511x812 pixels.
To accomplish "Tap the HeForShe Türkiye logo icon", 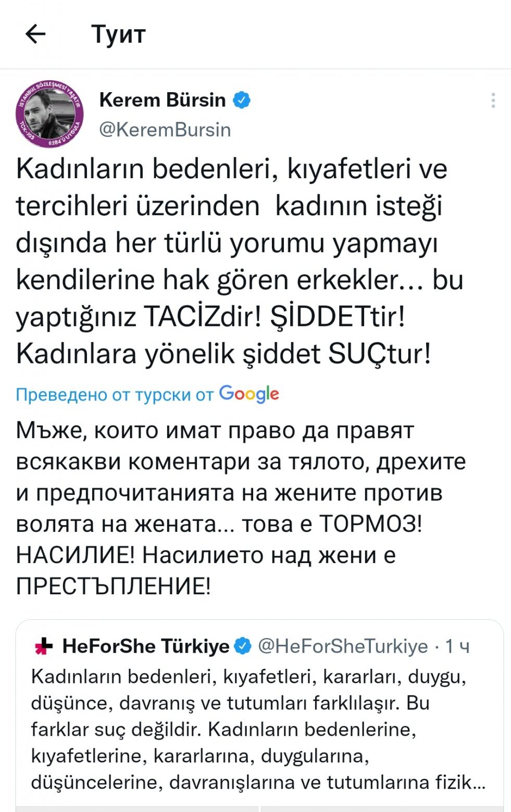I will point(44,647).
